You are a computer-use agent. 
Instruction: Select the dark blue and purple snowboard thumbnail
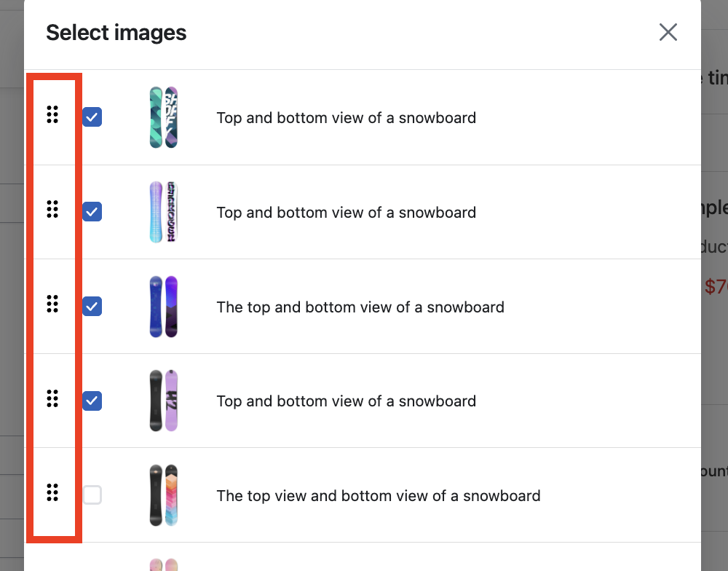coord(164,307)
